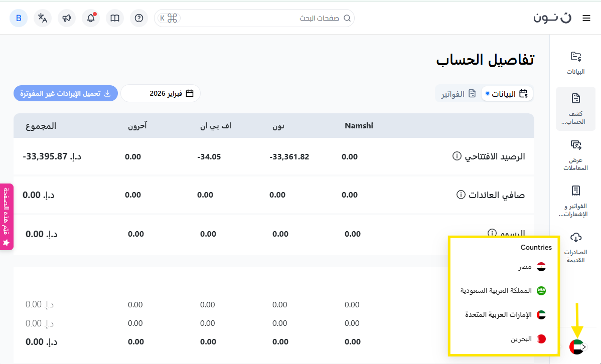
Task: Click the user avatar letter B
Action: coord(19,19)
